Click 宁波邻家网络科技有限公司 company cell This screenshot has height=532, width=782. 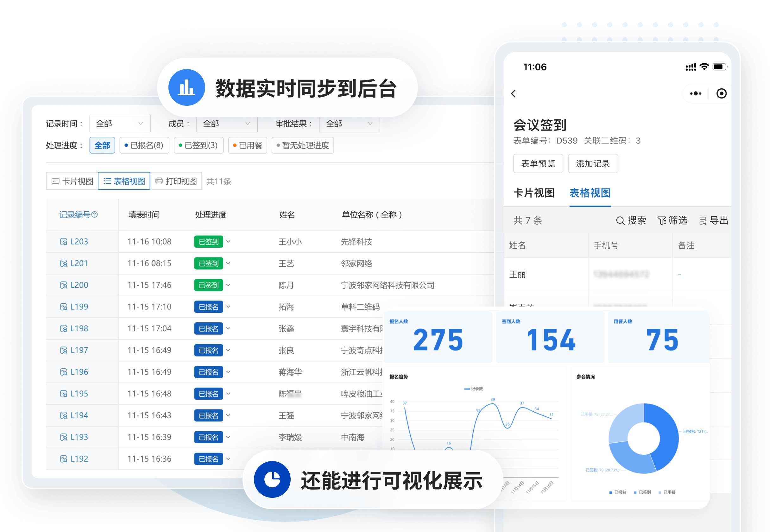pyautogui.click(x=387, y=285)
